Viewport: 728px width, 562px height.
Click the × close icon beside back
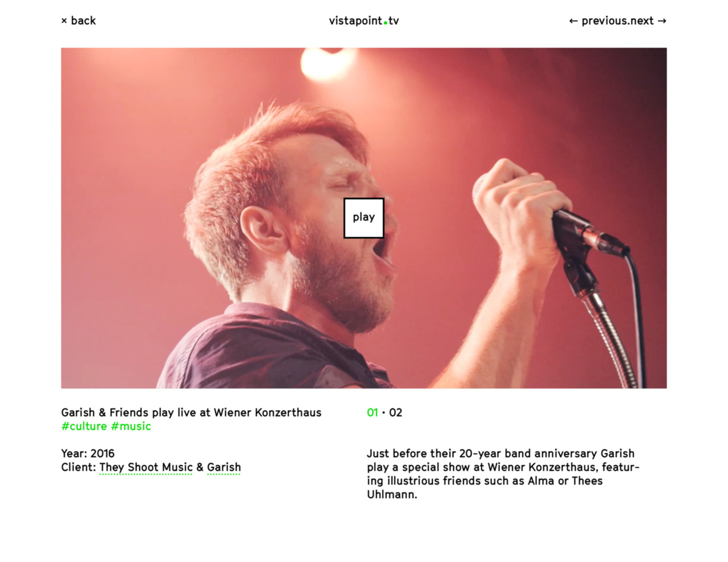tap(64, 21)
